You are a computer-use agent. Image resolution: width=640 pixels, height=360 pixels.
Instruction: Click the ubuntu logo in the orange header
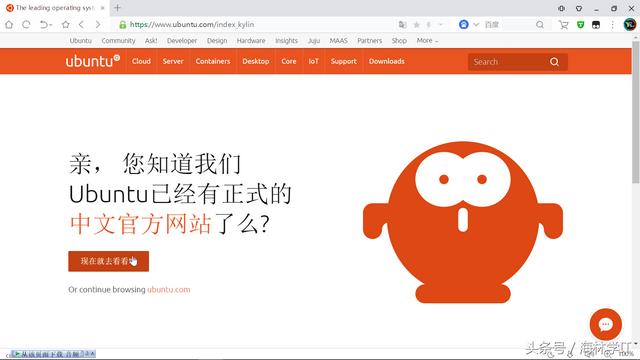(x=93, y=61)
